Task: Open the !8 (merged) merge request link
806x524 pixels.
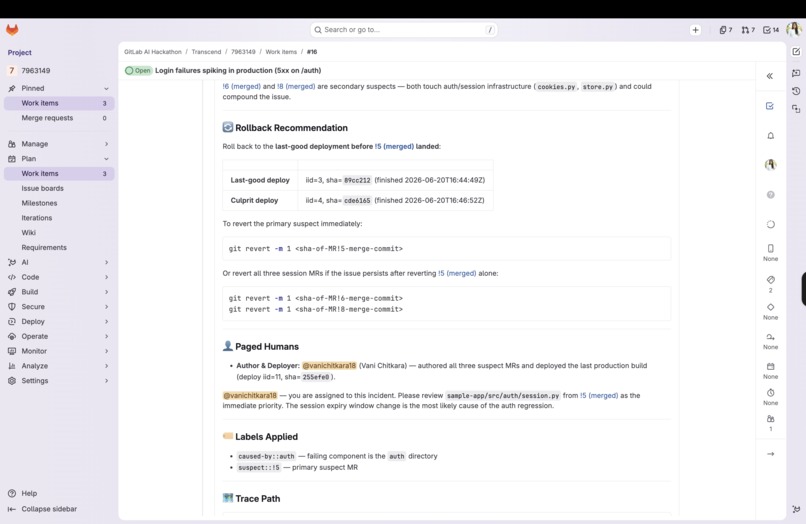Action: pos(296,86)
